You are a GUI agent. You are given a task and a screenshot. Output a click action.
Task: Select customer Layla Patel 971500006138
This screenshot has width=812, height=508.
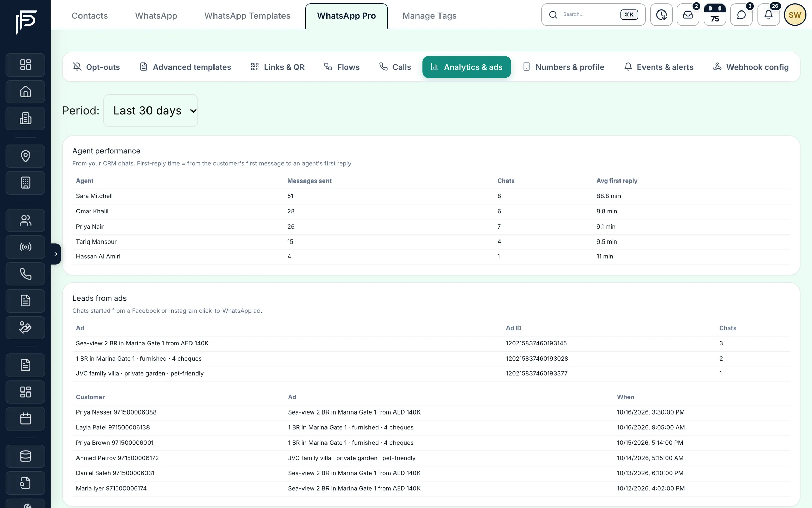(113, 428)
